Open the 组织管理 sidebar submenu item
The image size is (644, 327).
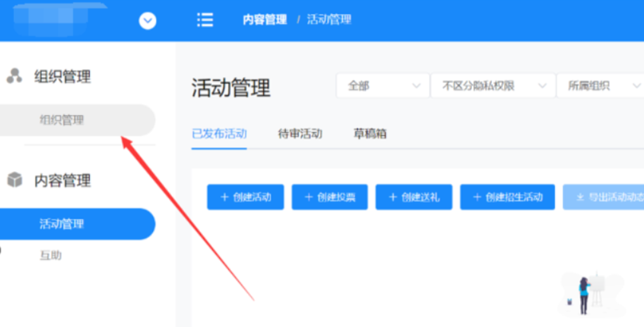62,120
